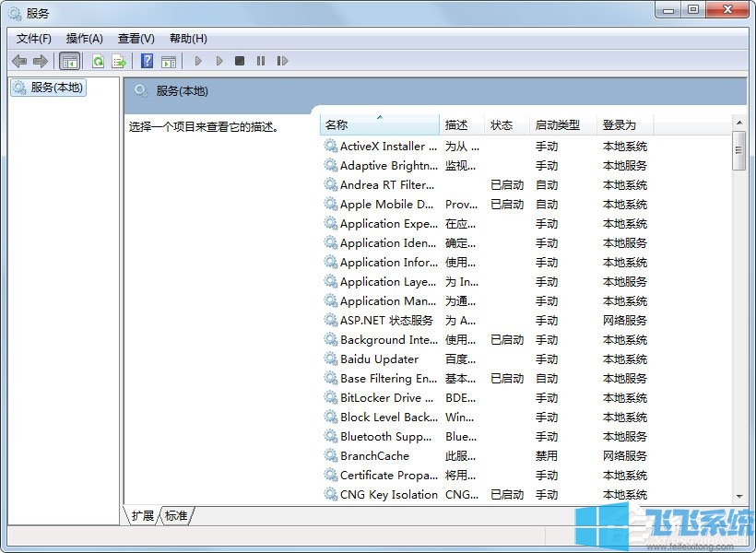This screenshot has width=756, height=553.
Task: Select the Stop Service square icon
Action: (239, 61)
